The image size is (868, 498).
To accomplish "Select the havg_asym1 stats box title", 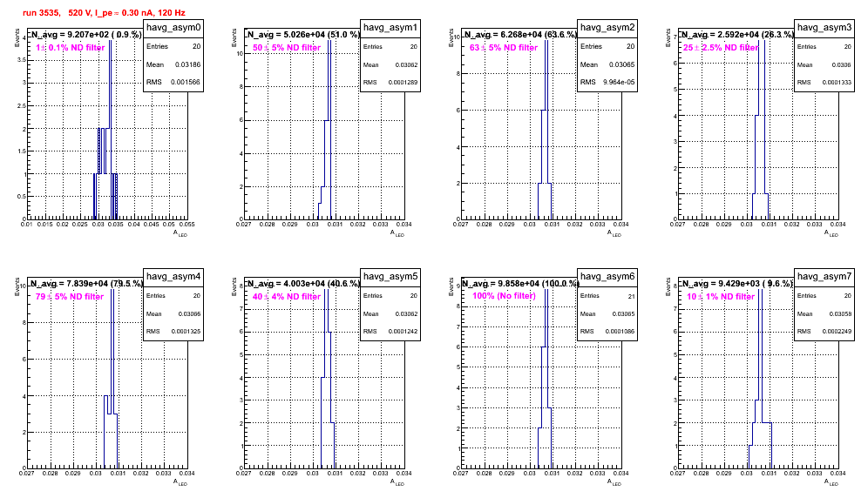I will coord(390,27).
